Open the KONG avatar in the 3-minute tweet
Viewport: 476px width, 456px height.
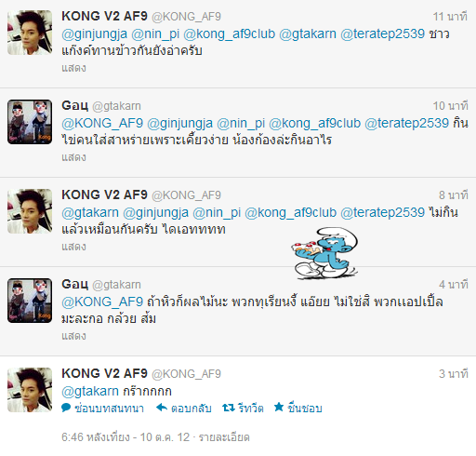pos(30,390)
